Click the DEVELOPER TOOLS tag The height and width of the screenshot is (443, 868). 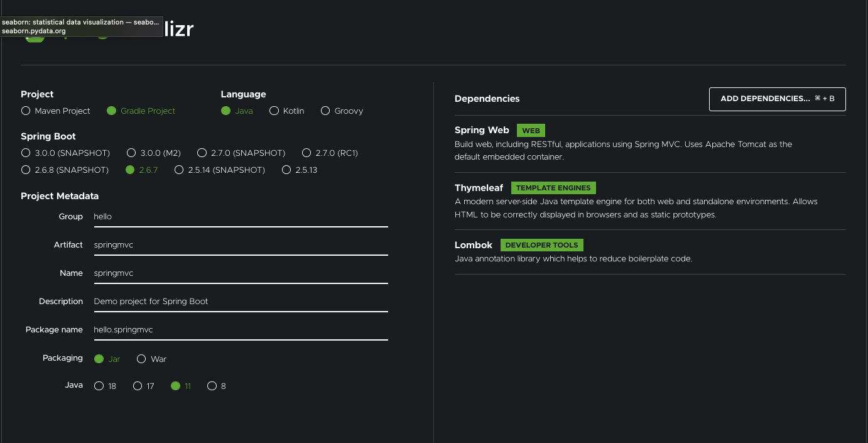pos(542,245)
